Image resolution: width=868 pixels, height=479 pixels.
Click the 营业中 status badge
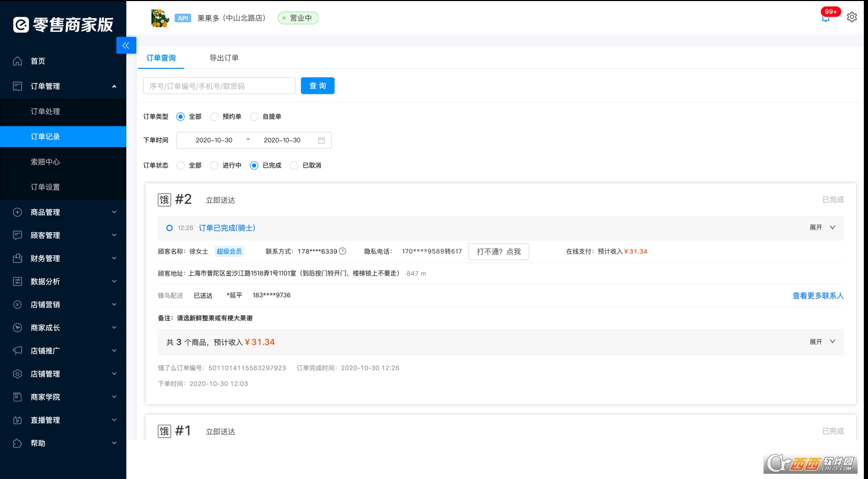[298, 17]
